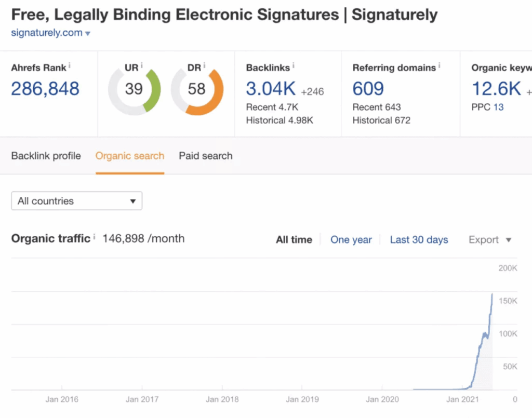Open the Ahrefs Rank info tooltip
This screenshot has width=532, height=418.
[70, 66]
